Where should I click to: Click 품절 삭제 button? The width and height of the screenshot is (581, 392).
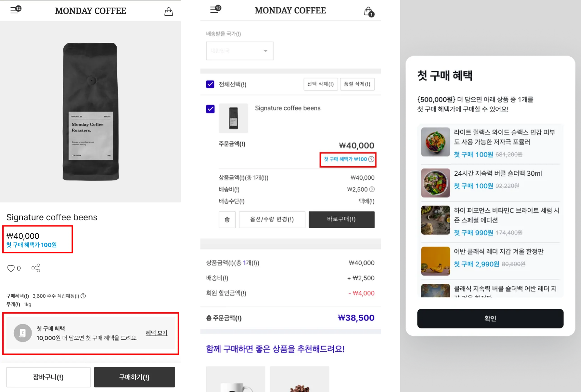coord(357,84)
